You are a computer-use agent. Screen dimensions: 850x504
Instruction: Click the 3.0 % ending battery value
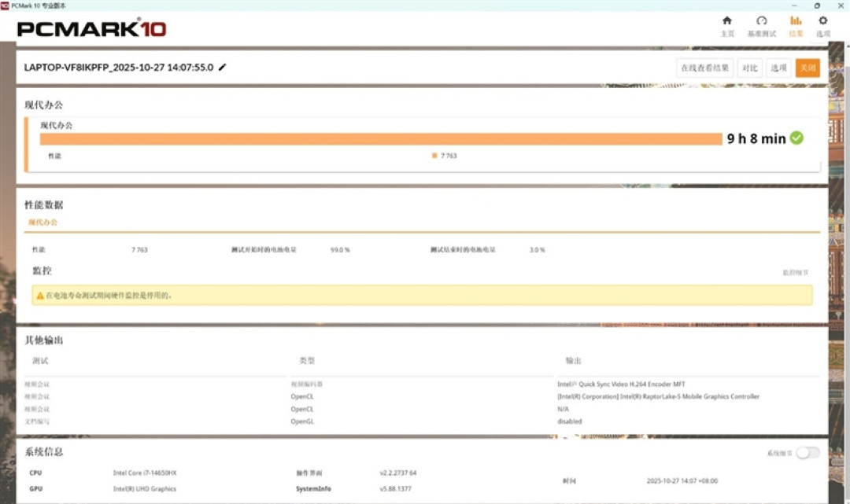538,250
